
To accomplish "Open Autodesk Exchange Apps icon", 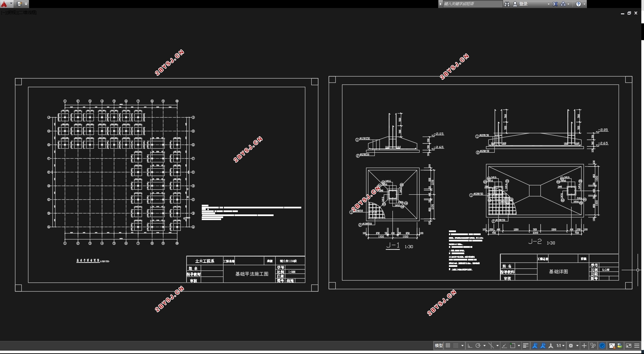I will 555,4.
